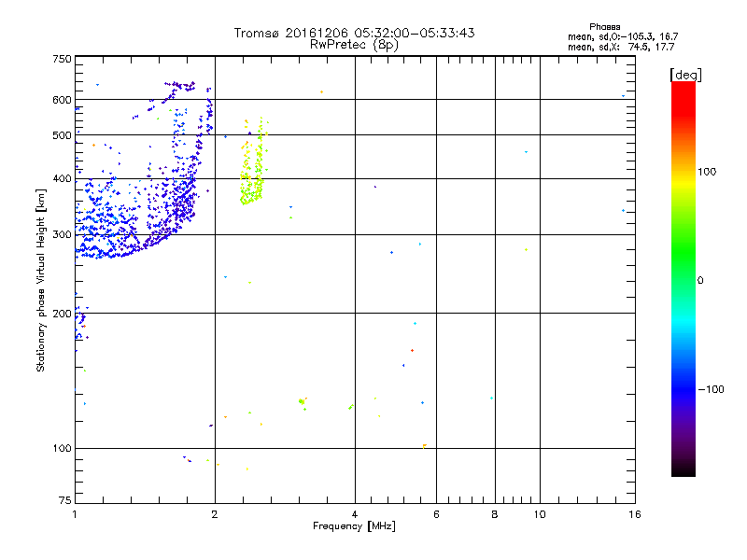Click the x-axis tick label '8'
This screenshot has width=747, height=560.
pos(495,514)
